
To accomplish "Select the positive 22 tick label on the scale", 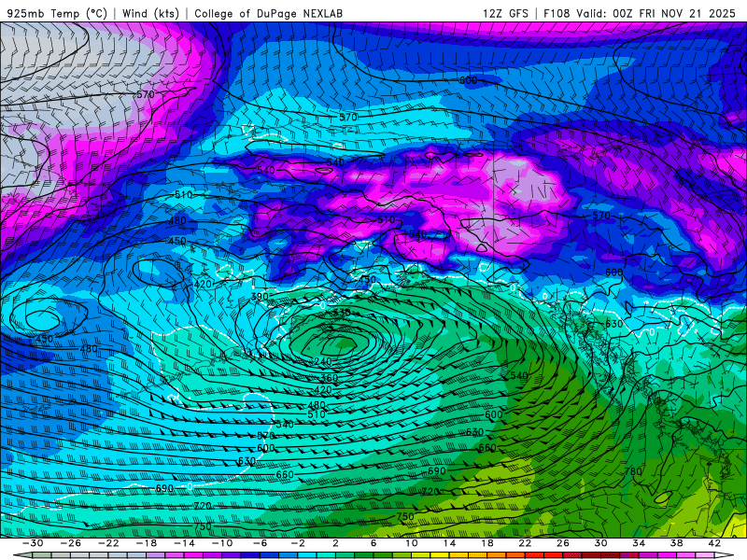I will tap(525, 543).
